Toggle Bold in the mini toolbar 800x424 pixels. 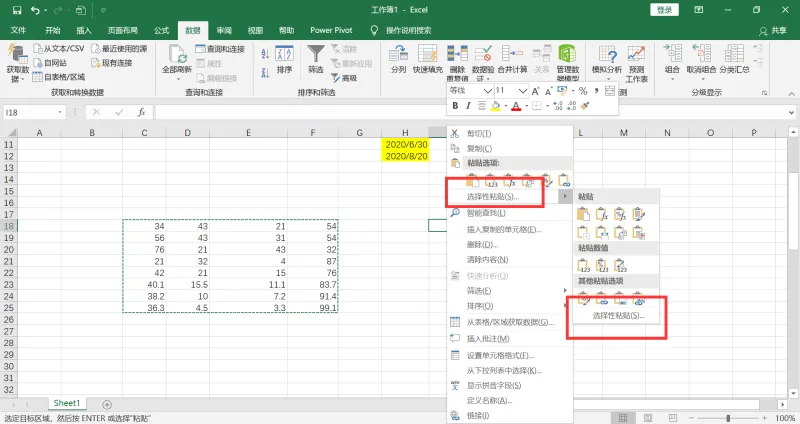[x=455, y=106]
